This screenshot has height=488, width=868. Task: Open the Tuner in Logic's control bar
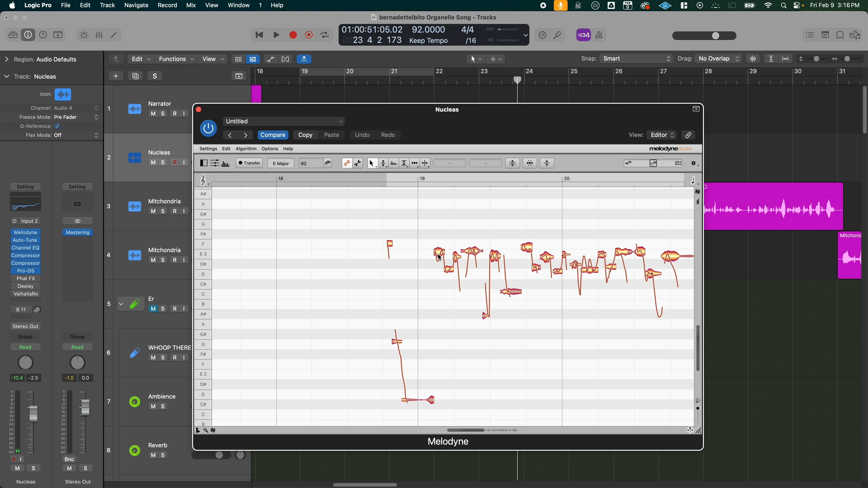pyautogui.click(x=558, y=35)
